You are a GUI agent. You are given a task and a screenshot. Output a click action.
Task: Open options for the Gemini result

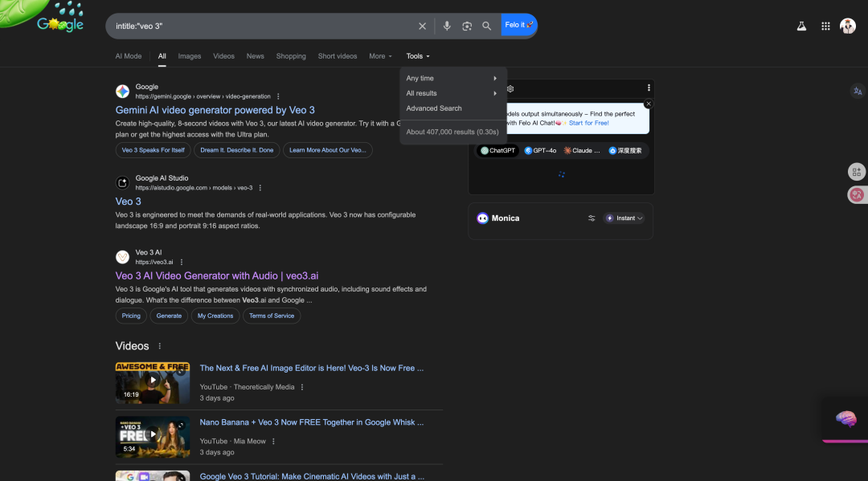[278, 96]
